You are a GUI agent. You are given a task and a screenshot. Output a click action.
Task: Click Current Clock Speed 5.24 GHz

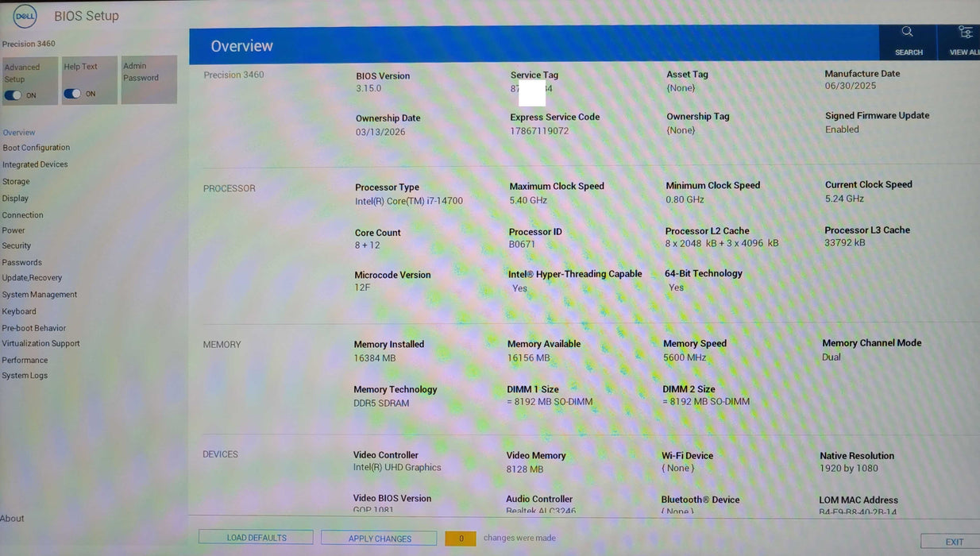click(844, 199)
